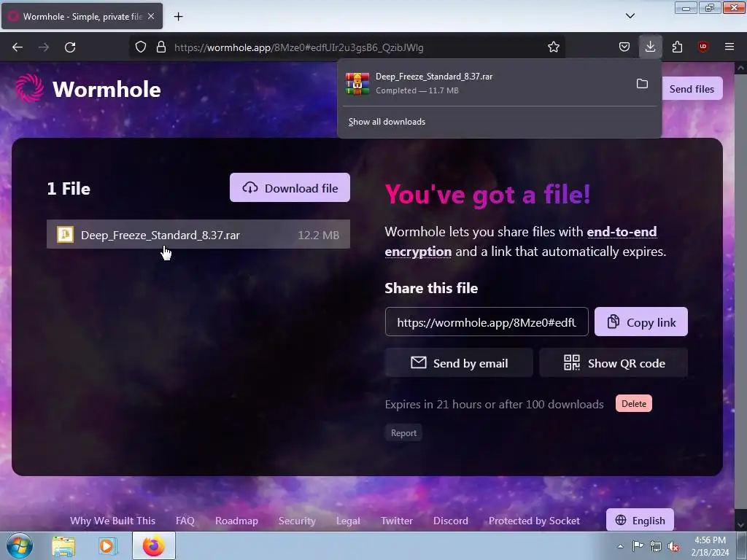Click the muted volume tray icon

click(673, 547)
